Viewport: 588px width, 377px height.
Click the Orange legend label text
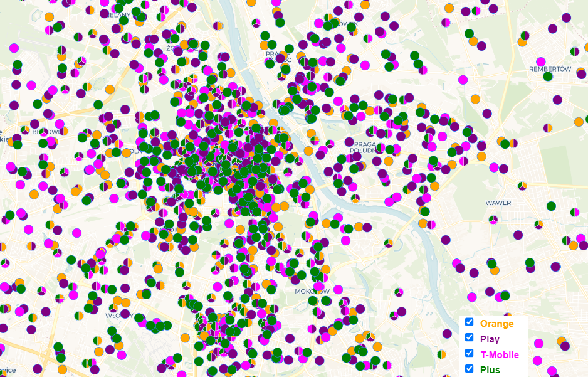tap(496, 324)
